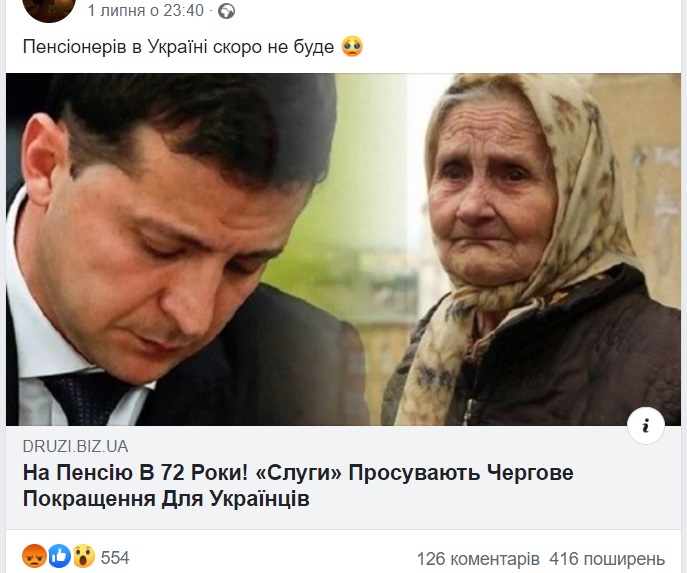Click the link card footer area
The height and width of the screenshot is (573, 687).
(344, 477)
